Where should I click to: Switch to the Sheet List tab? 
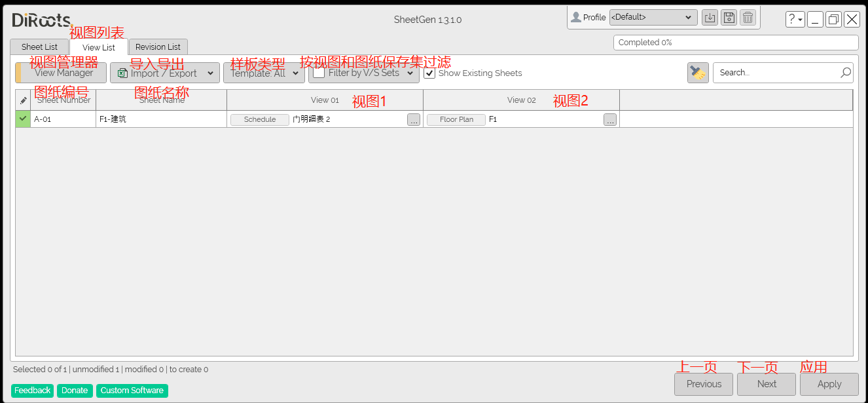click(39, 47)
